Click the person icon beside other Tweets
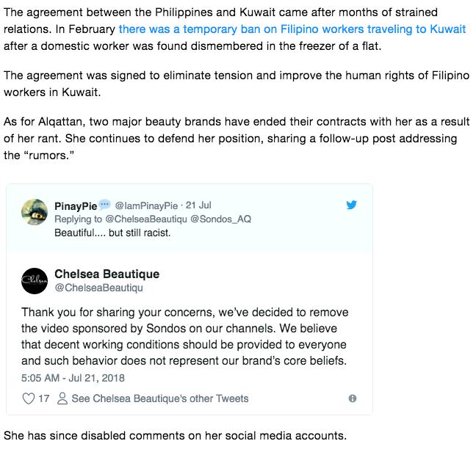Viewport: 476px width, 452px height. (62, 398)
